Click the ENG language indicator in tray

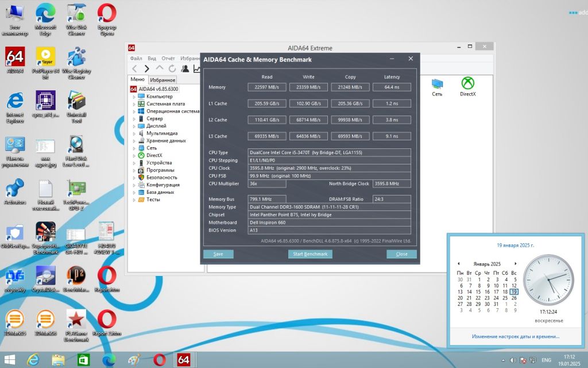tap(547, 360)
